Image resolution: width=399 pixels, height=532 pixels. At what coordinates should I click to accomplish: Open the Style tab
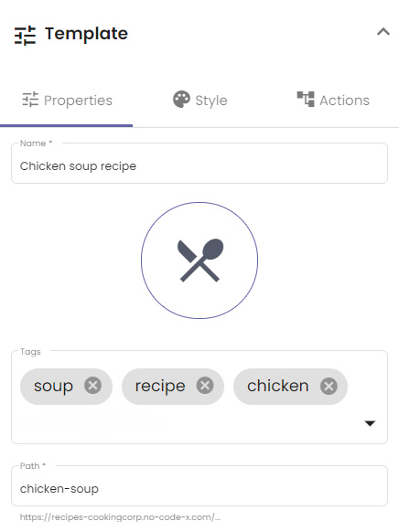click(x=199, y=101)
